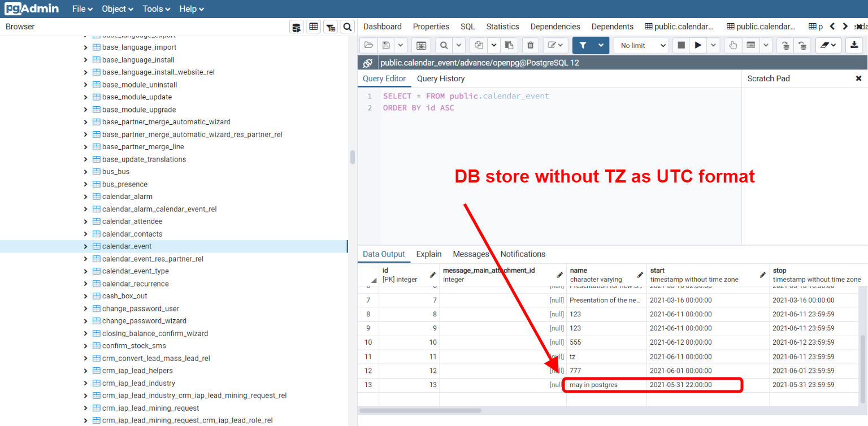Open the Tools menu
868x426 pixels.
(155, 8)
